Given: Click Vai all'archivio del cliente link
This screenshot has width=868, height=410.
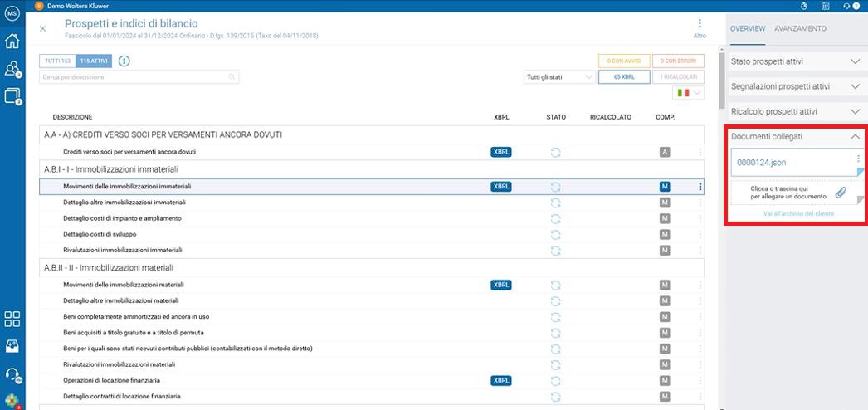Looking at the screenshot, I should 799,213.
